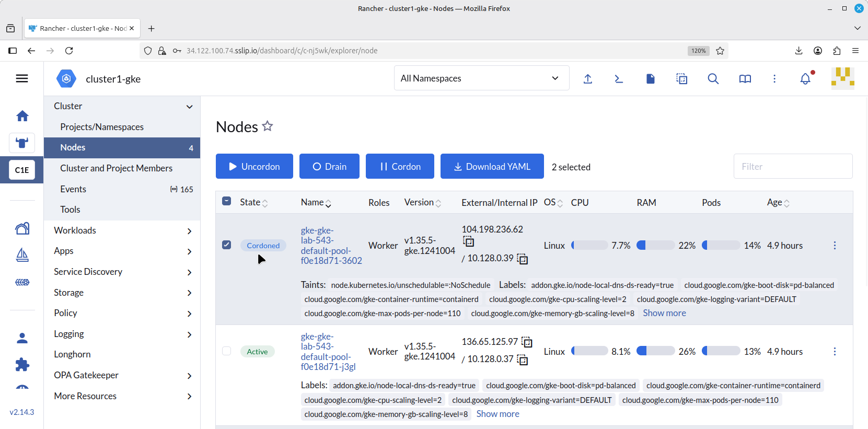Screen dimensions: 868x429
Task: Expand the Service Discovery section
Action: pyautogui.click(x=189, y=272)
